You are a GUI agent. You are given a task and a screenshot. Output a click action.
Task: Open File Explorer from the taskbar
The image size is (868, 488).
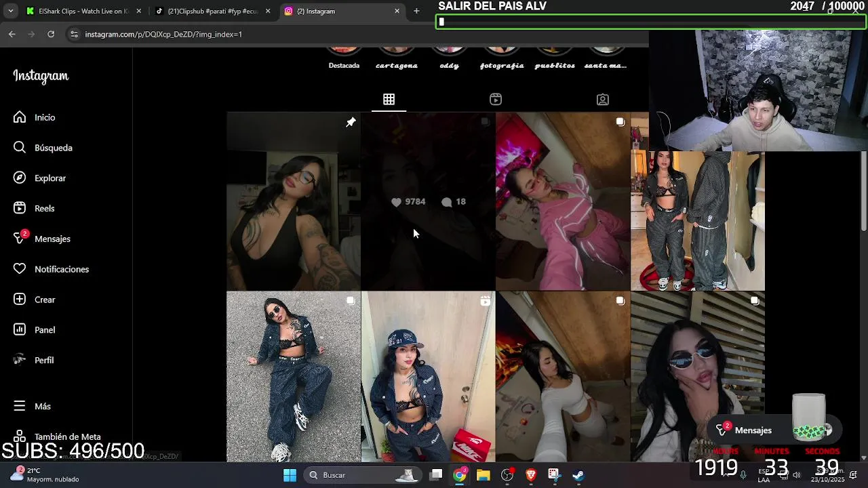(483, 475)
